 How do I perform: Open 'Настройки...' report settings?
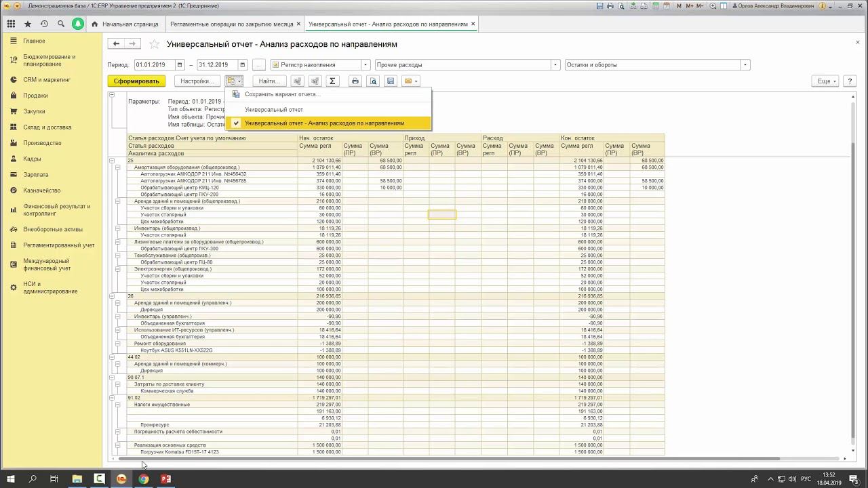(x=197, y=81)
